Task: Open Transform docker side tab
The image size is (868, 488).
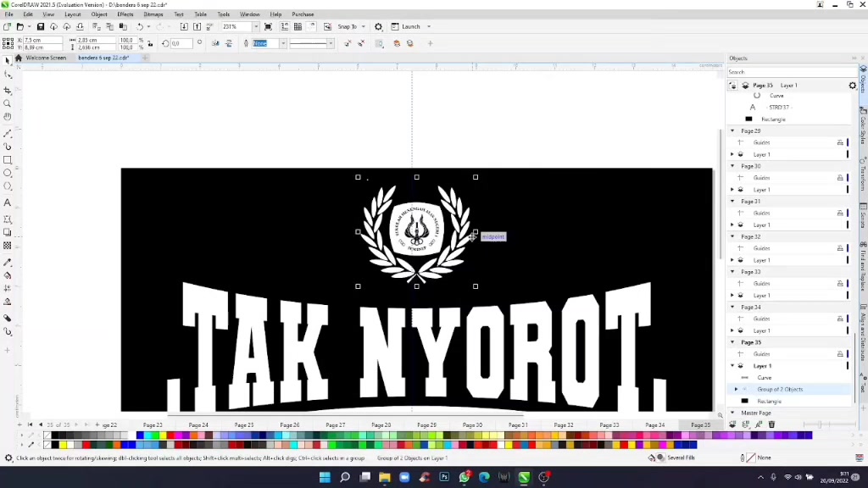Action: [863, 173]
